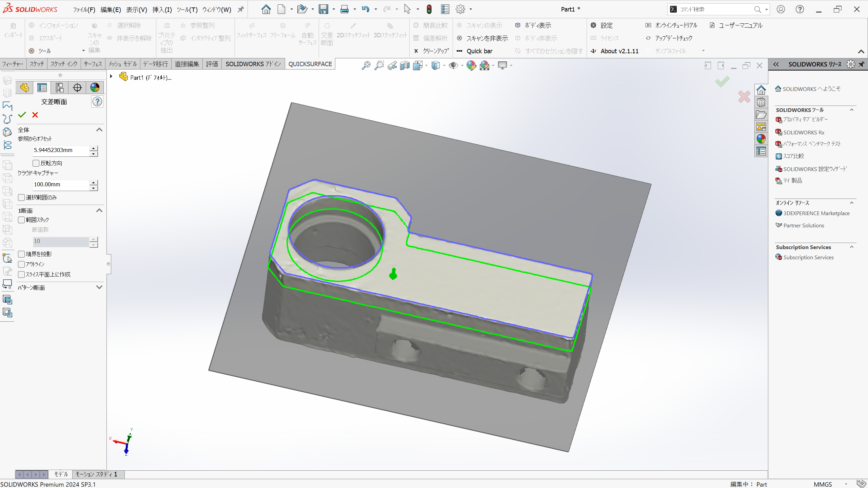Click the Quick bar button
Viewport: 868px width, 488px height.
[x=479, y=51]
